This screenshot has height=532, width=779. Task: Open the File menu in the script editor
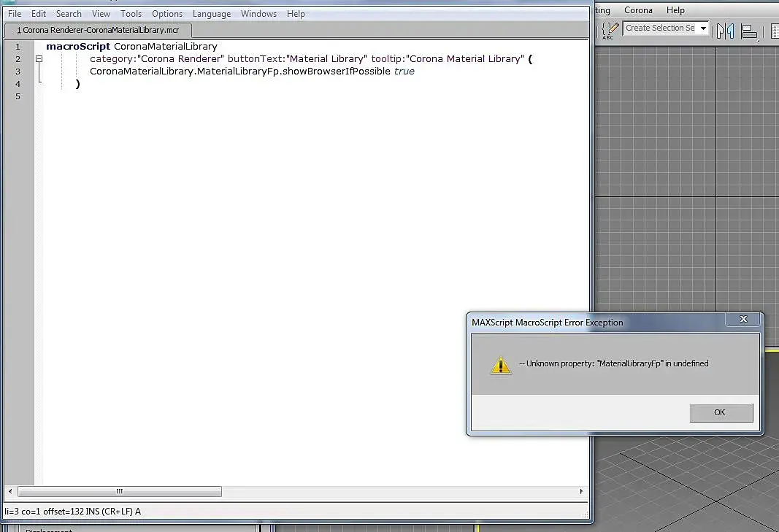(x=15, y=14)
